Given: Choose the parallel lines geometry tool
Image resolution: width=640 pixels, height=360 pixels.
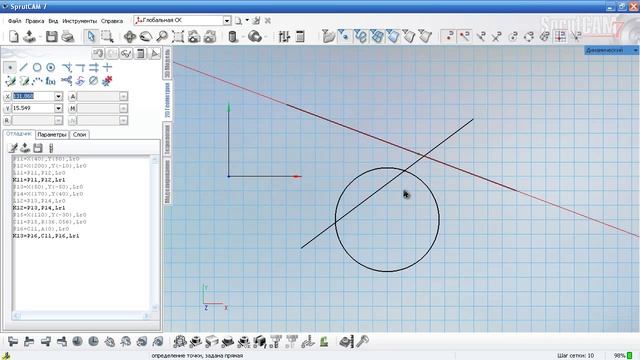Looking at the screenshot, I should click(94, 67).
